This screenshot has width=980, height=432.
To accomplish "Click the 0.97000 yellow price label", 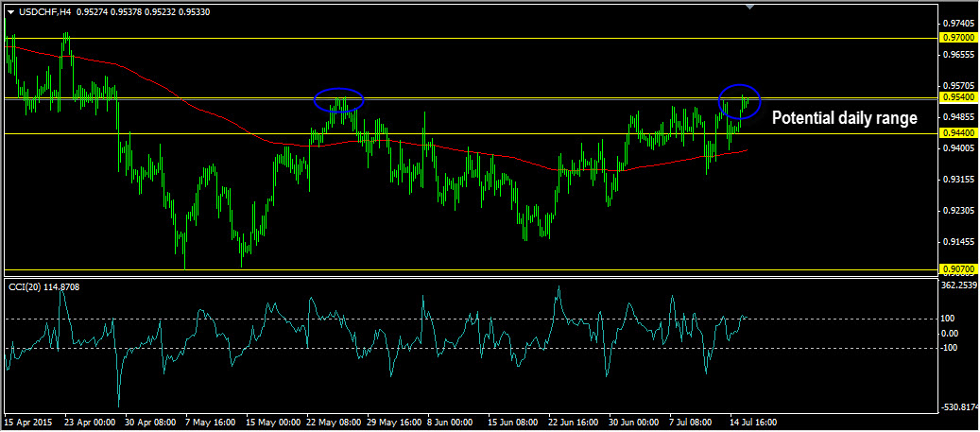I will pos(957,38).
